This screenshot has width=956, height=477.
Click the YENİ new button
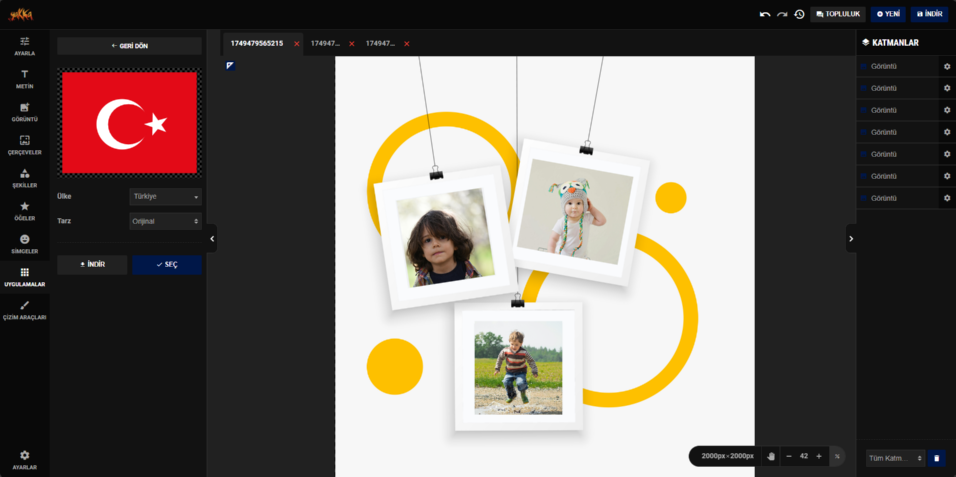(888, 14)
